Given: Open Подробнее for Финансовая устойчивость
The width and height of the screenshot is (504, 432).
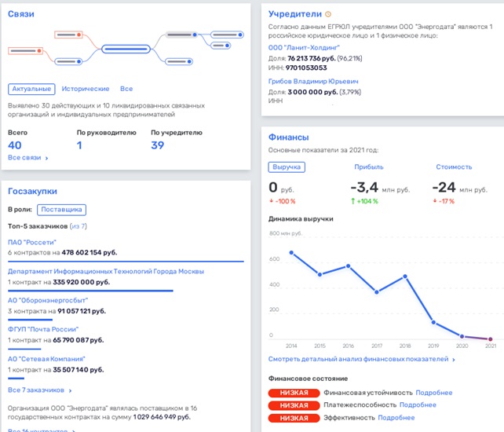Looking at the screenshot, I should (434, 393).
